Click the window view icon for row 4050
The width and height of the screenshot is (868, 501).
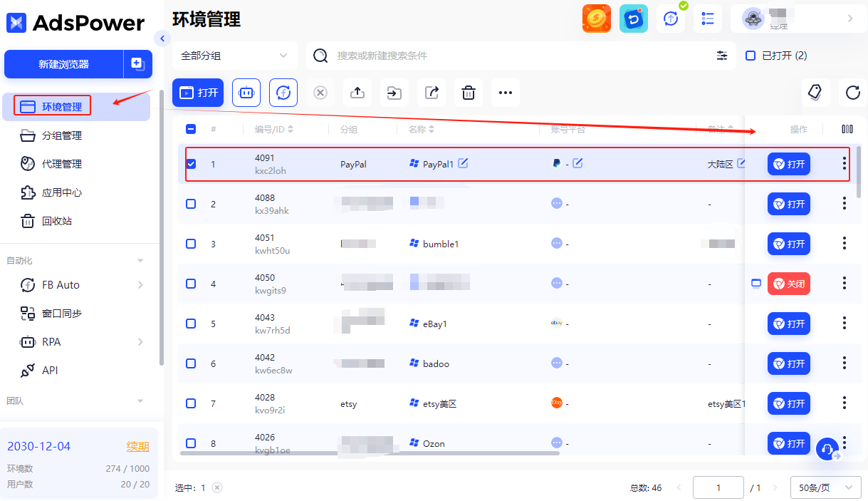(x=756, y=284)
